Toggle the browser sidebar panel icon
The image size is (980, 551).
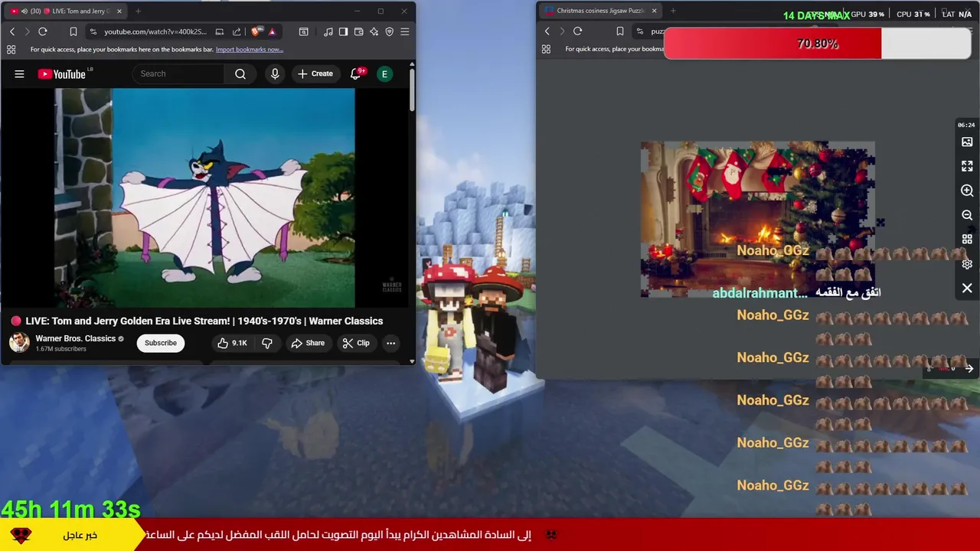pos(344,31)
